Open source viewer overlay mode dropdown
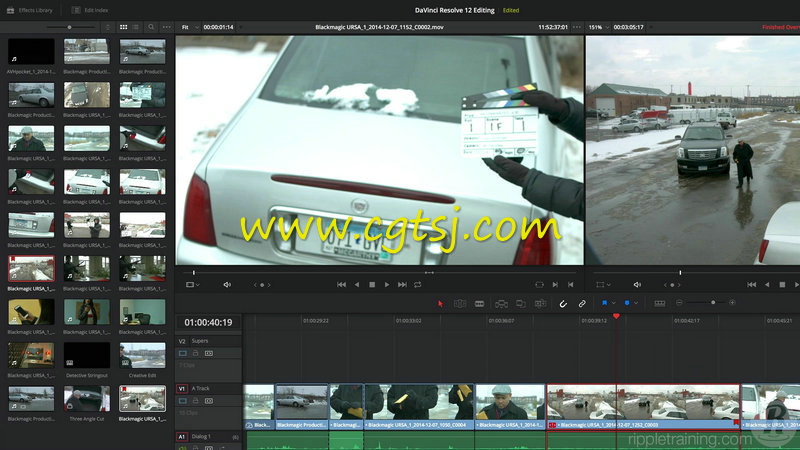The height and width of the screenshot is (450, 800). point(192,285)
